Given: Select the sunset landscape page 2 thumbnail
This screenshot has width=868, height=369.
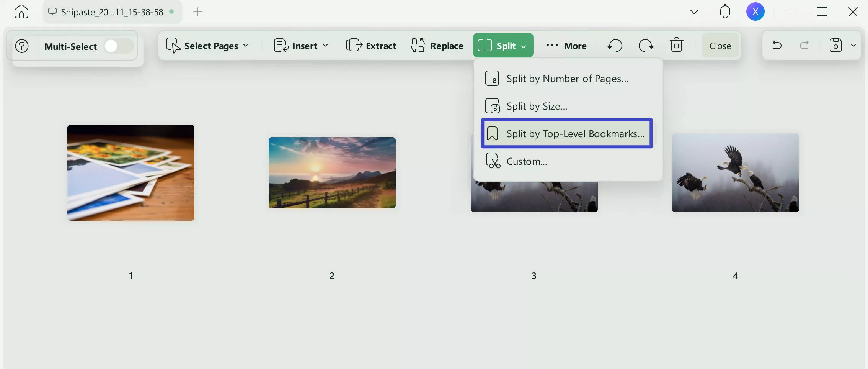Looking at the screenshot, I should tap(332, 173).
